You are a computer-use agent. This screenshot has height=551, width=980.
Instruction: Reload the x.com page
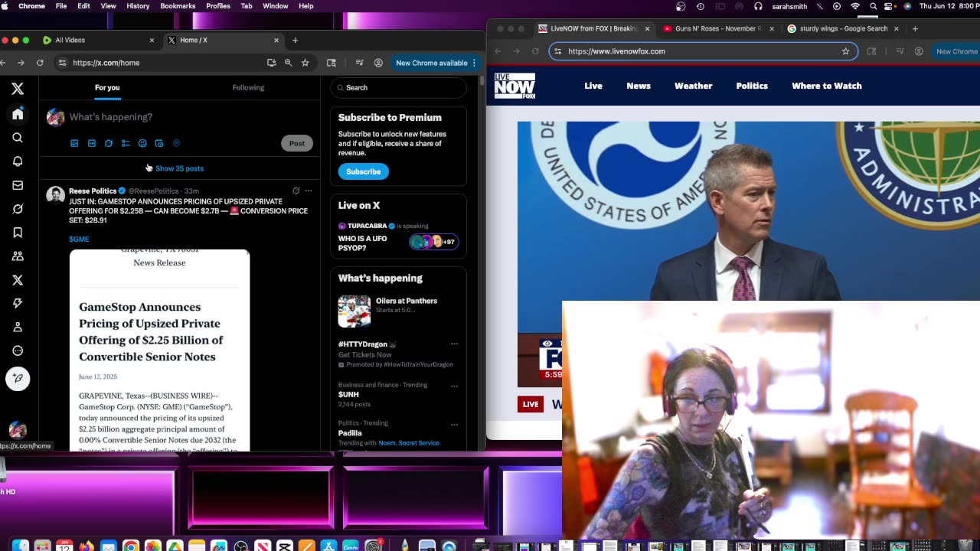[x=40, y=63]
